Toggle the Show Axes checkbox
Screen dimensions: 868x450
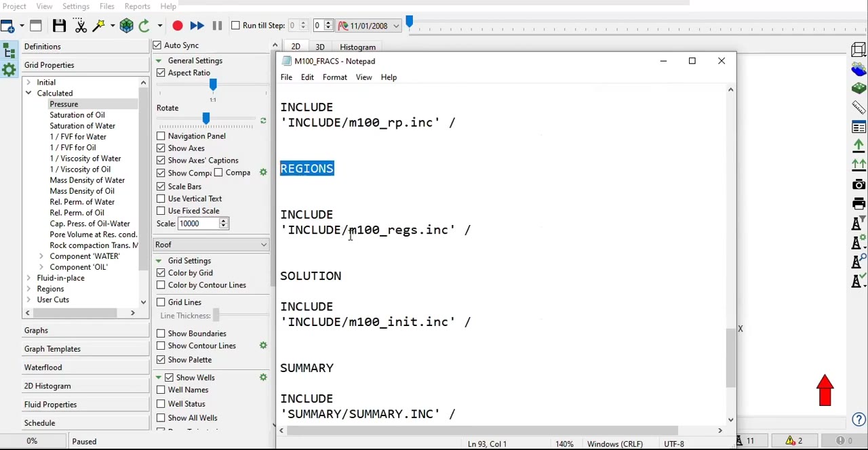click(x=161, y=148)
